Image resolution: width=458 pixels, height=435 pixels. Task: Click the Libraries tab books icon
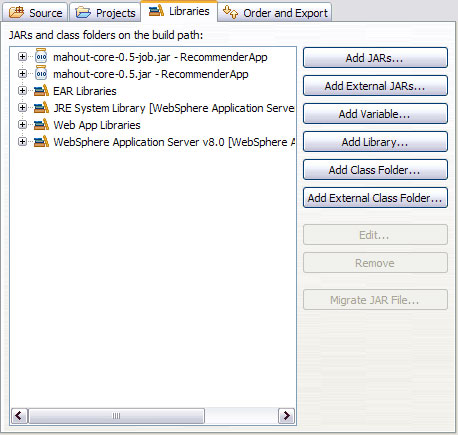click(156, 11)
